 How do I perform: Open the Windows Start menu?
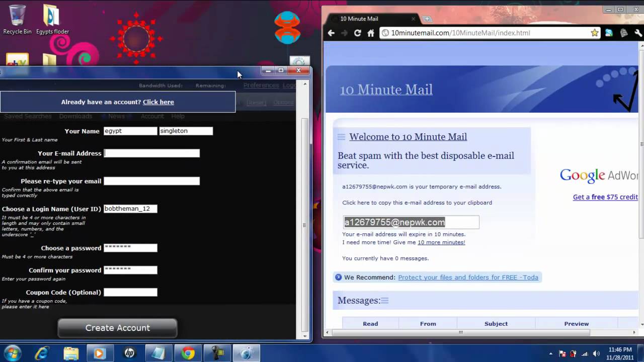click(x=12, y=353)
